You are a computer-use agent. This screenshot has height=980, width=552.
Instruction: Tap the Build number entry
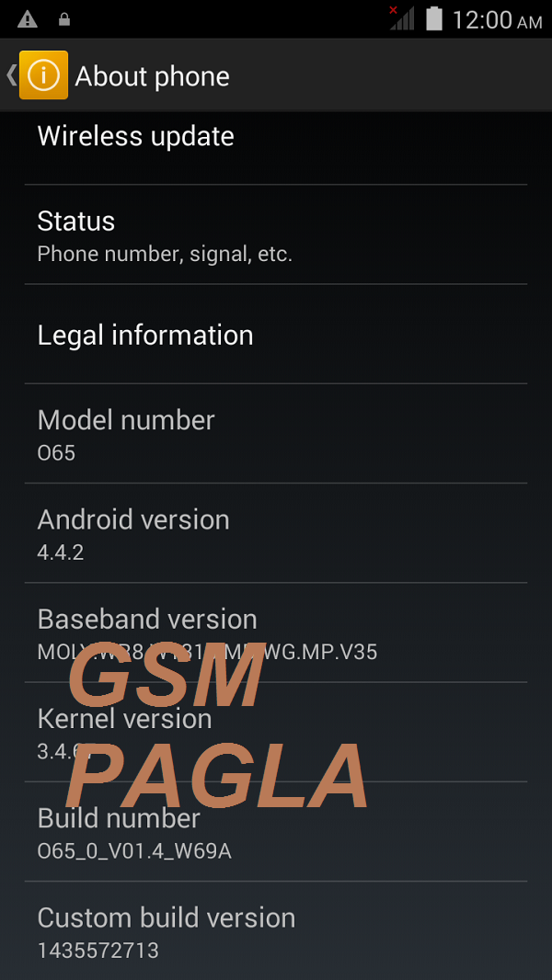point(276,831)
